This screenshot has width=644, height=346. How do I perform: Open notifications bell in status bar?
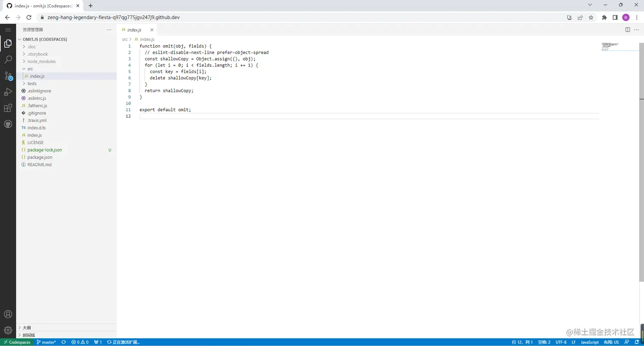coord(637,342)
